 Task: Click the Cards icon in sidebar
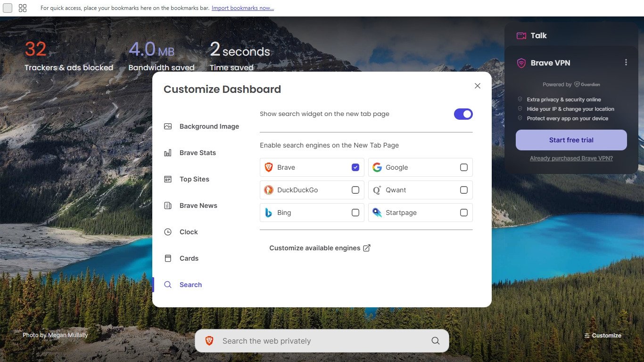click(x=168, y=258)
